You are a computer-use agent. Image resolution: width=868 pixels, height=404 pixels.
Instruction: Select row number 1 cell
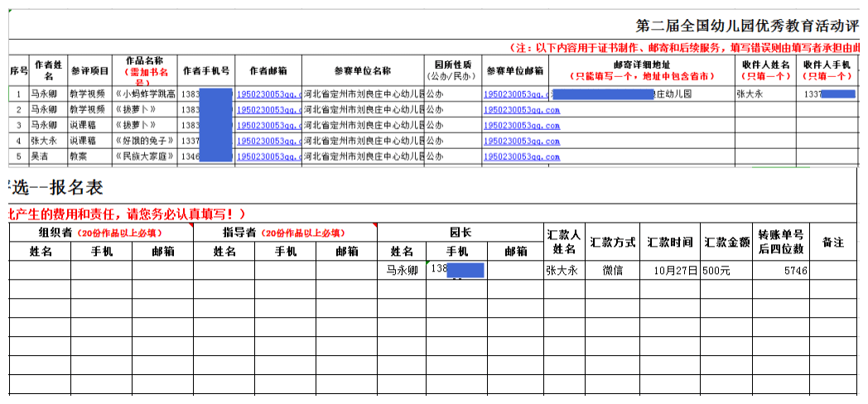click(18, 94)
